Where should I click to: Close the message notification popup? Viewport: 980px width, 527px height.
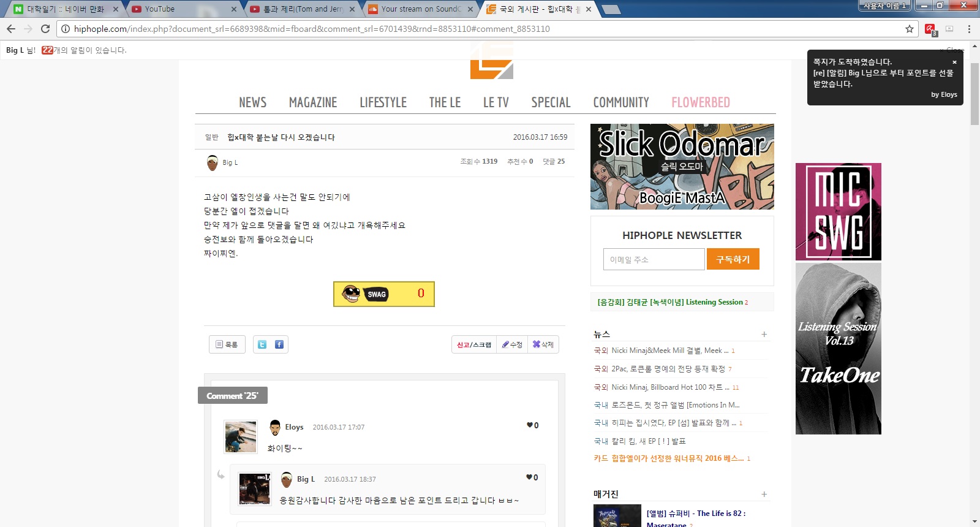coord(954,62)
